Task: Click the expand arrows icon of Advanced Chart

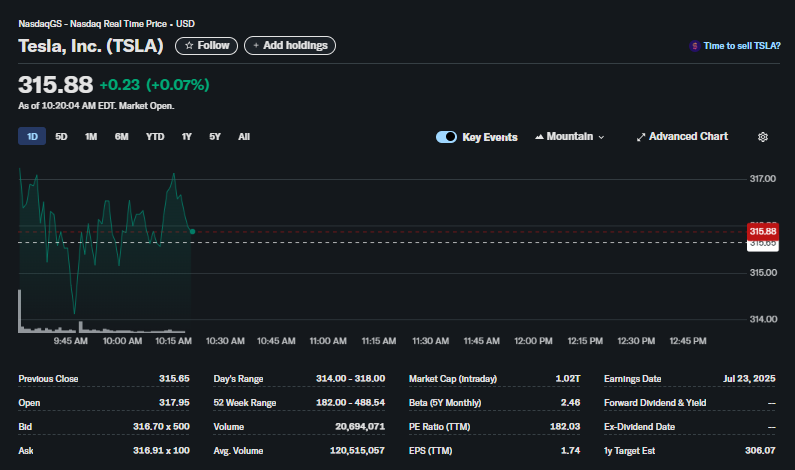Action: tap(641, 137)
